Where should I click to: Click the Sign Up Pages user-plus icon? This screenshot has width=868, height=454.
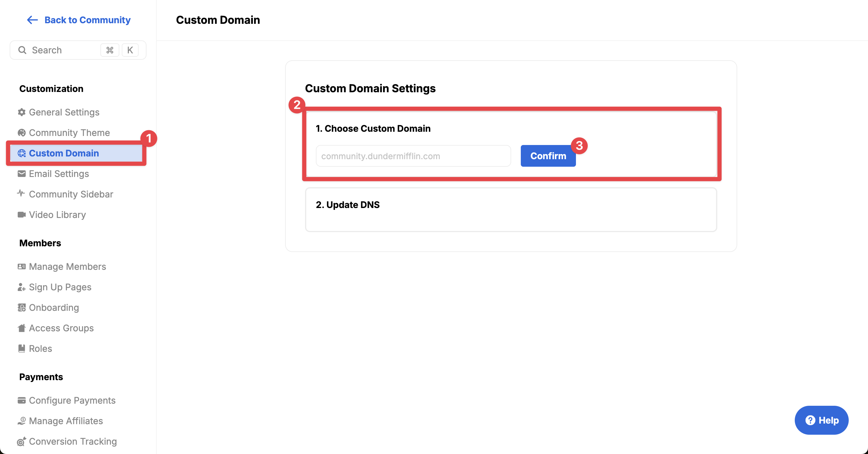22,287
